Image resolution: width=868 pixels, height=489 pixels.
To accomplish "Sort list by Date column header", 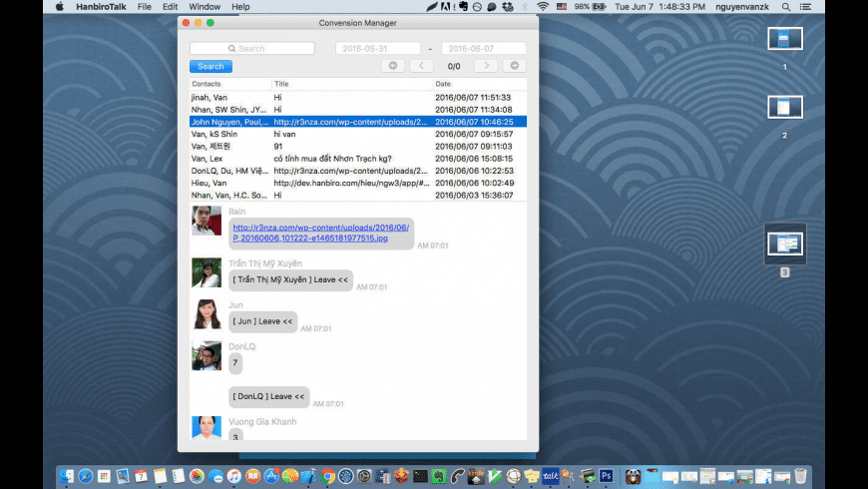I will 479,84.
